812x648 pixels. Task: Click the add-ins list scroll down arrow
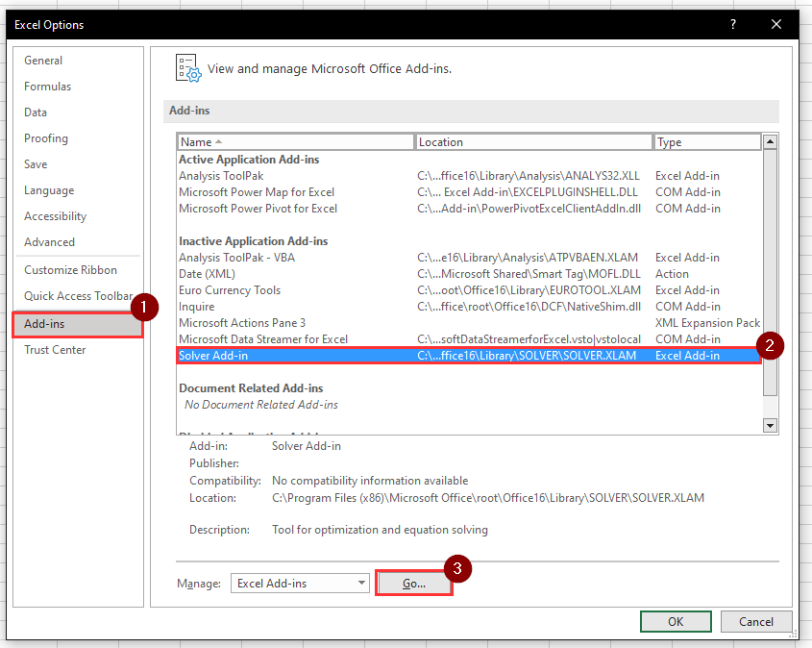(770, 426)
